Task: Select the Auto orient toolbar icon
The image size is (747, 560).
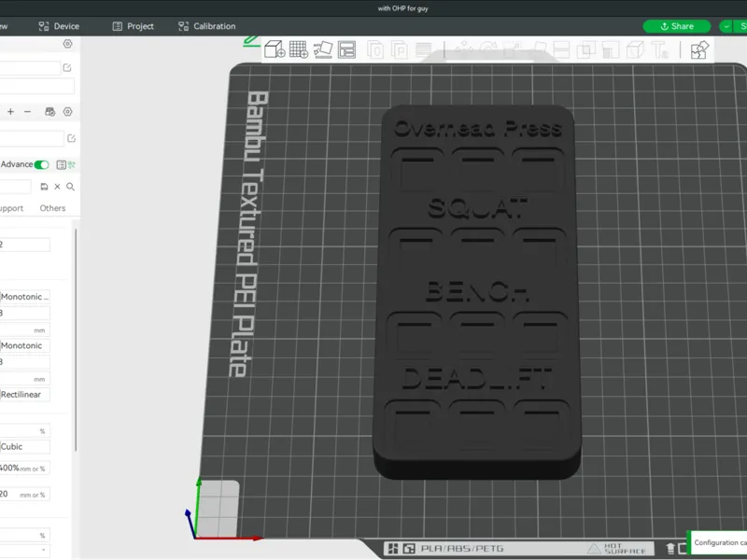Action: pos(322,49)
